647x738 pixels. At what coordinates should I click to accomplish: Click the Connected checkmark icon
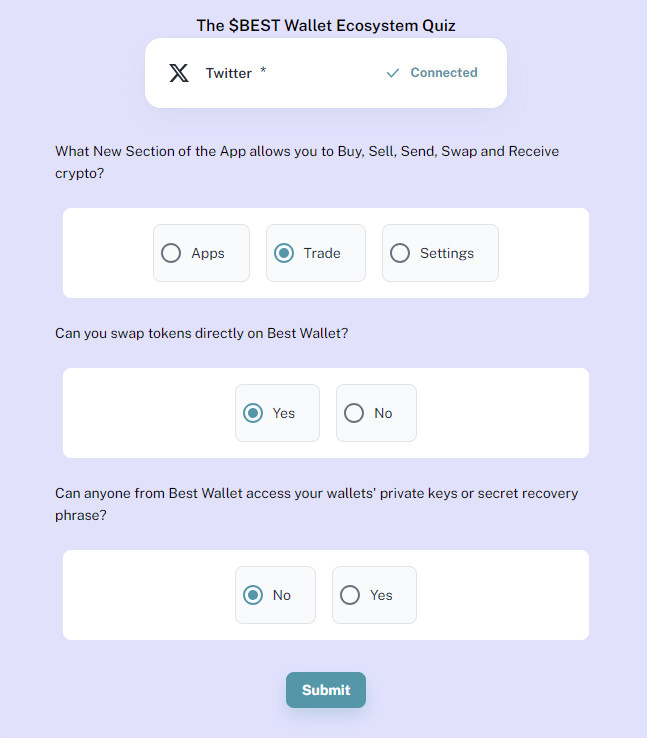click(x=392, y=73)
